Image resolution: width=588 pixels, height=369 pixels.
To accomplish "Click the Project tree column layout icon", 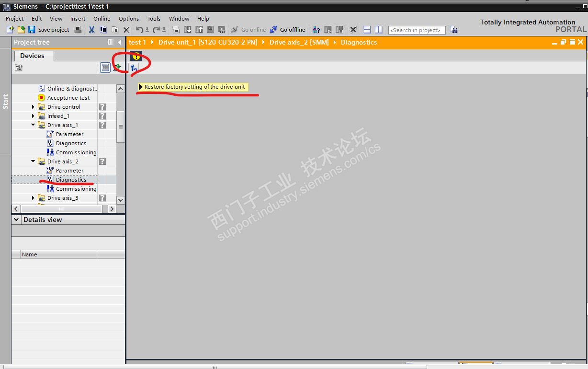I will 111,42.
